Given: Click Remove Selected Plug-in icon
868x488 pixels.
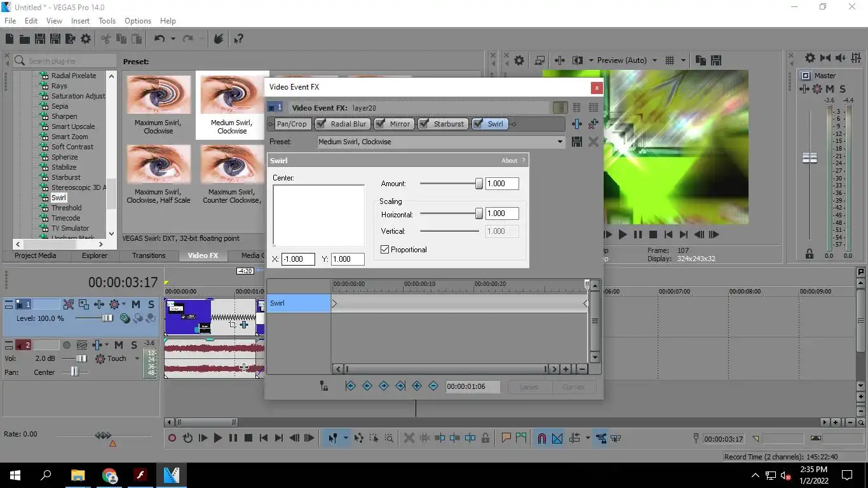Looking at the screenshot, I should (x=593, y=124).
